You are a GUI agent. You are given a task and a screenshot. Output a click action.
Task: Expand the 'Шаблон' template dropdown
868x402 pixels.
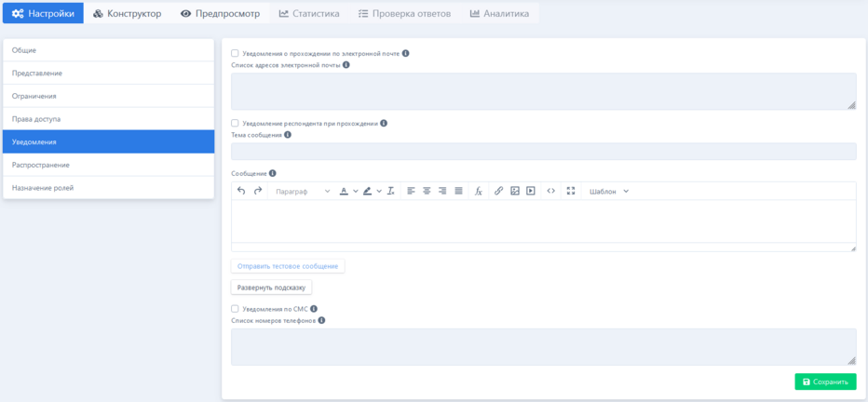coord(609,191)
